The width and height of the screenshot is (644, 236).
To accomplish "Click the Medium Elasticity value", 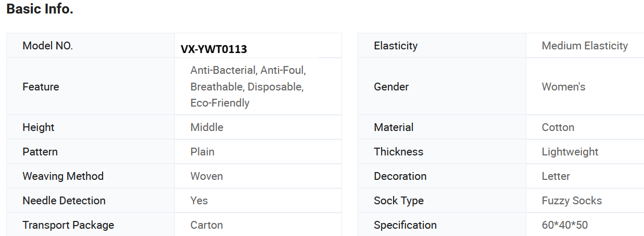I will click(x=585, y=46).
